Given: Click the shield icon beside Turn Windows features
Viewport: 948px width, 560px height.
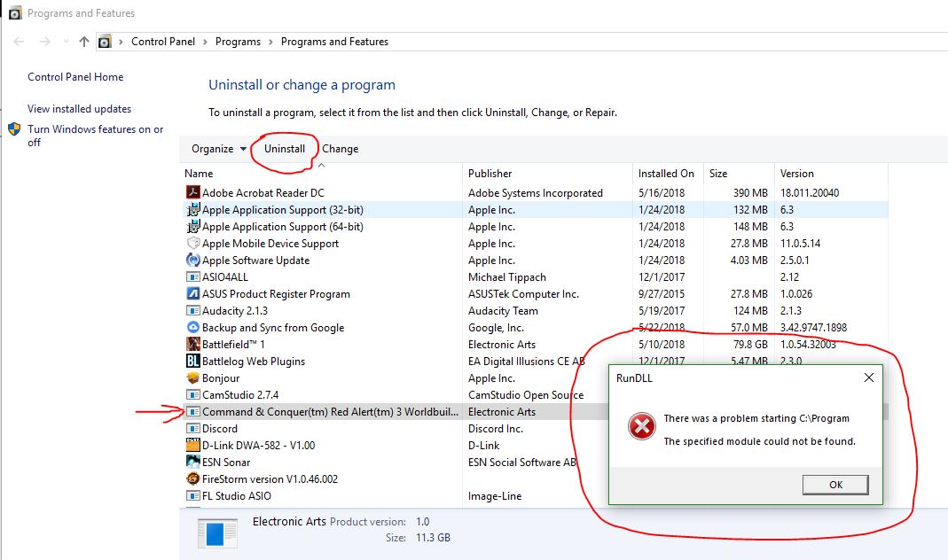Looking at the screenshot, I should [14, 129].
